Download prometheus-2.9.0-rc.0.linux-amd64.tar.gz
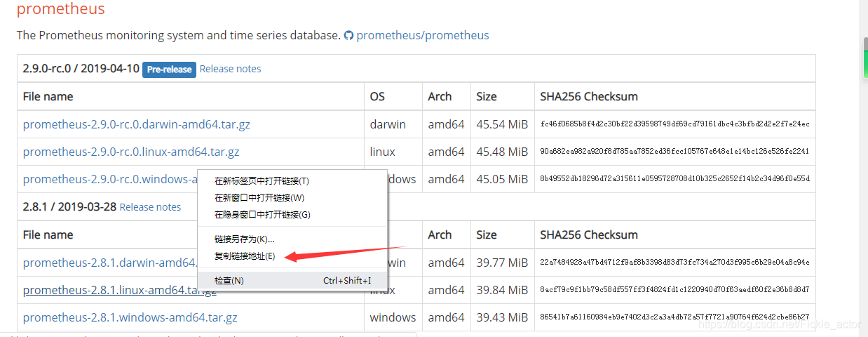The width and height of the screenshot is (868, 337). tap(131, 152)
